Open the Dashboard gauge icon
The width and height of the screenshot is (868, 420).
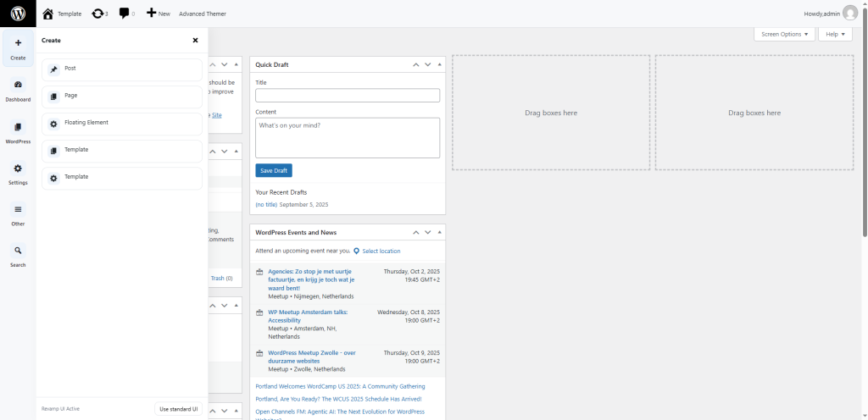point(18,85)
